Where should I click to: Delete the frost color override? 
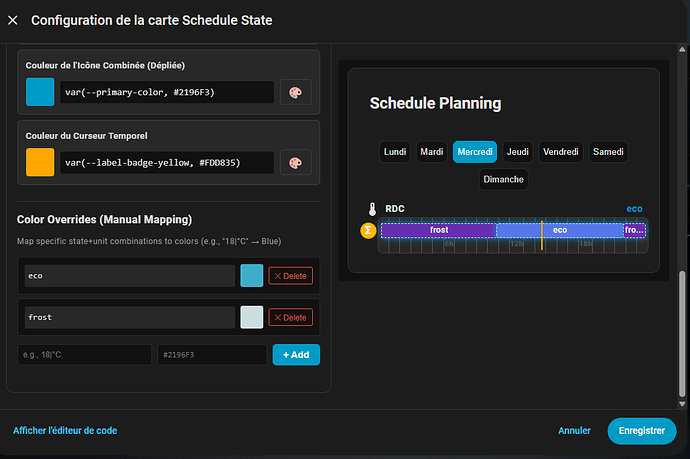(290, 317)
